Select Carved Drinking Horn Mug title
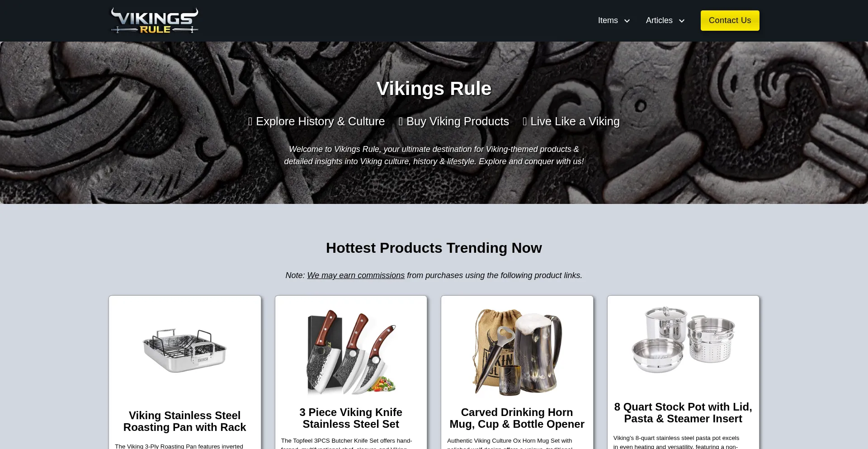This screenshot has height=449, width=868. coord(517,418)
